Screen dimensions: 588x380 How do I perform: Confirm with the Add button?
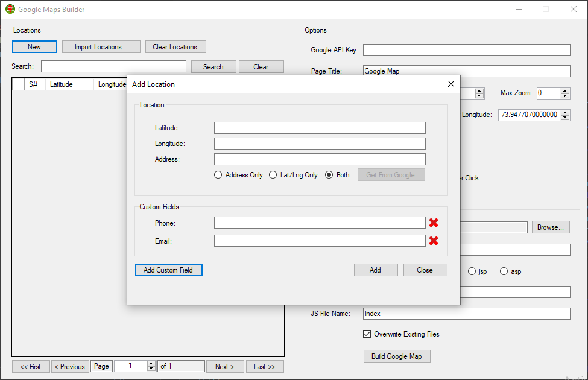(376, 270)
